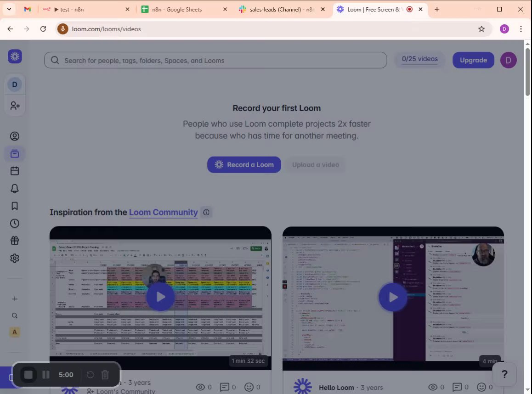Open the clock history icon
The width and height of the screenshot is (532, 394).
(x=15, y=224)
